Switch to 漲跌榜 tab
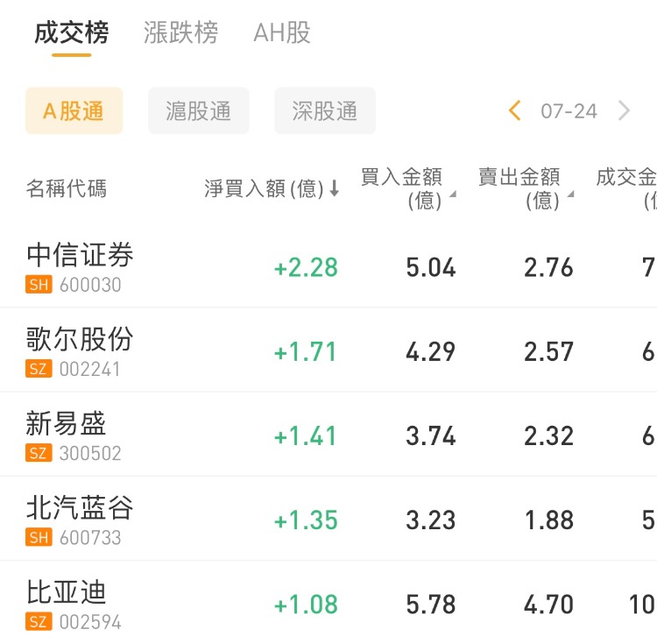Image resolution: width=657 pixels, height=644 pixels. pyautogui.click(x=181, y=33)
